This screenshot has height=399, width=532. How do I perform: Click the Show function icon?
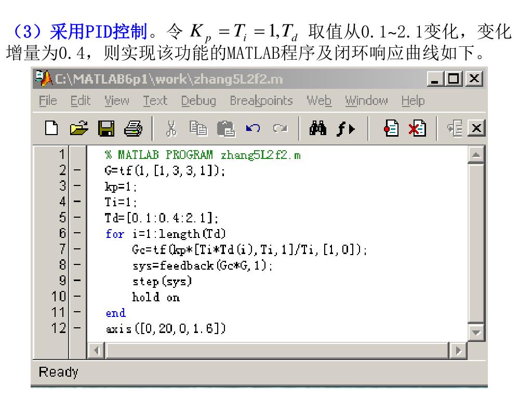(x=345, y=129)
